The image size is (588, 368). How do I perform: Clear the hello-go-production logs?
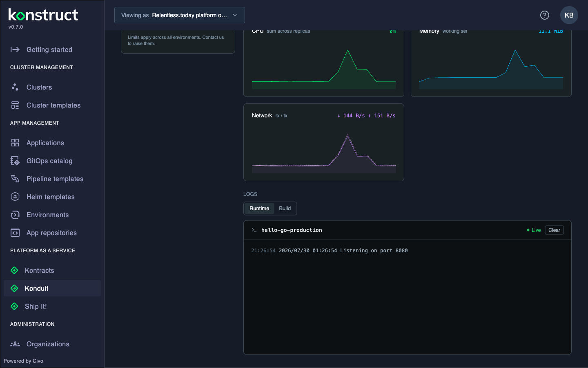(x=554, y=230)
